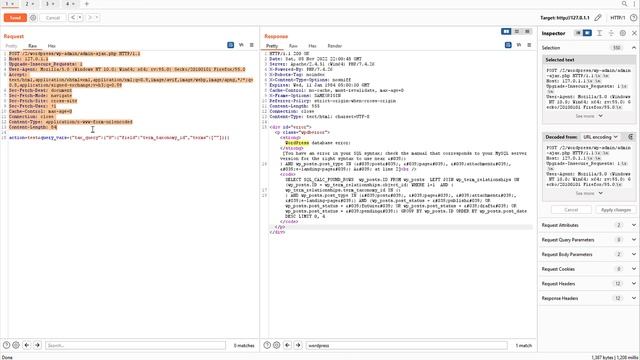640x360 pixels.
Task: Select the Request Raw tab
Action: (x=32, y=46)
